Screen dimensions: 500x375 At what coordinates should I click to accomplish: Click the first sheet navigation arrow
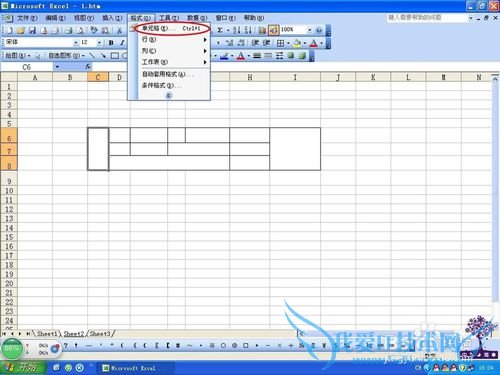pos(4,333)
